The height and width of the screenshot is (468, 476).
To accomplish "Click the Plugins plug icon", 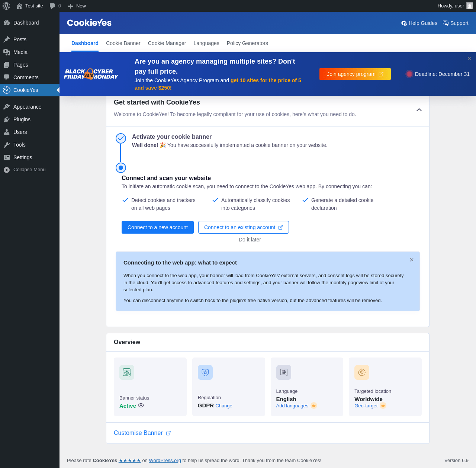I will pyautogui.click(x=7, y=119).
